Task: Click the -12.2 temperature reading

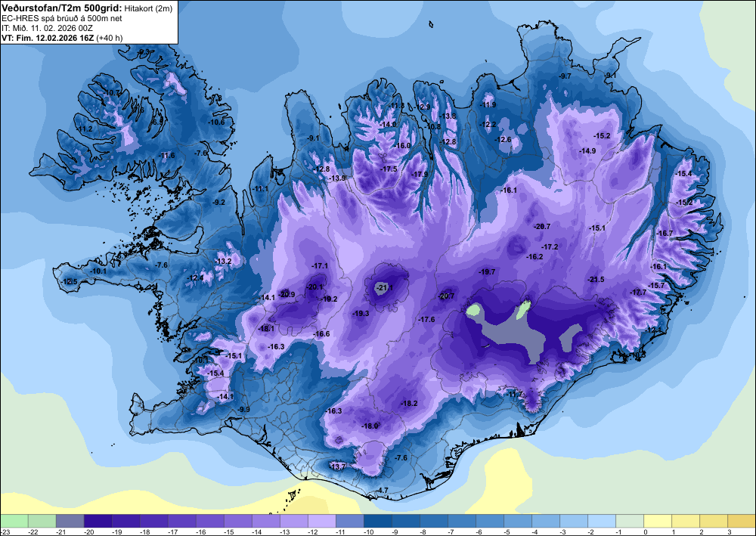Action: (x=488, y=124)
